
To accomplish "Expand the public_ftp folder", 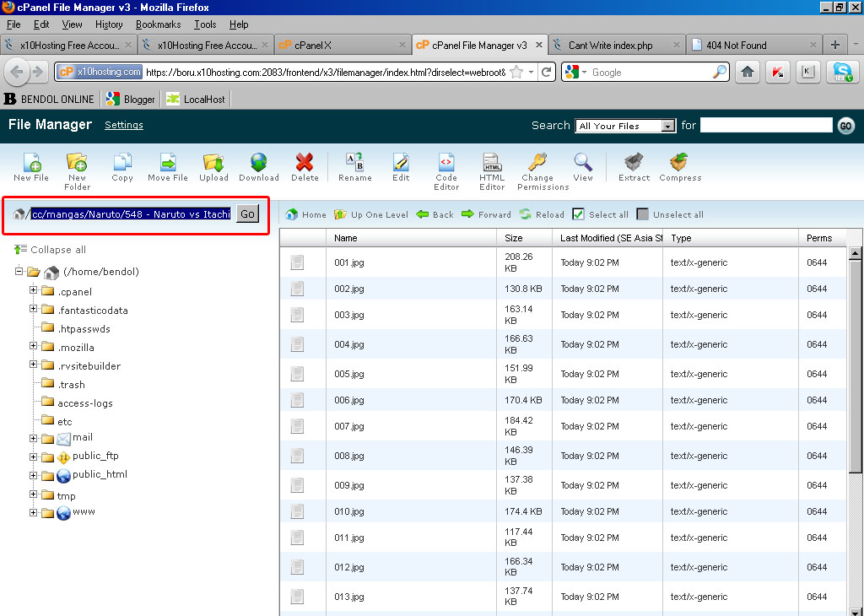I will [x=33, y=457].
